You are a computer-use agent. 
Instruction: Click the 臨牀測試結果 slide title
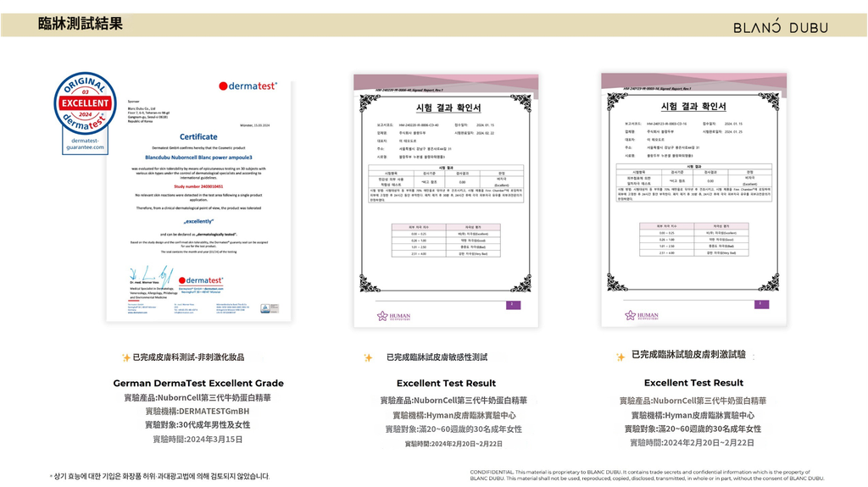pos(81,25)
